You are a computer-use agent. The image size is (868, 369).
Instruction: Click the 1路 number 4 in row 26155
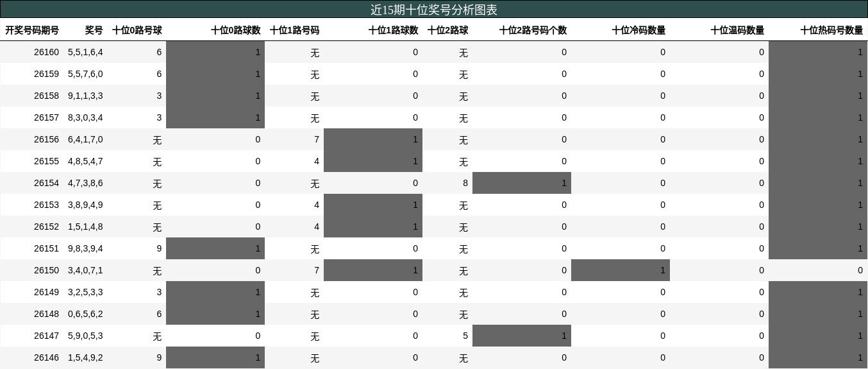317,161
